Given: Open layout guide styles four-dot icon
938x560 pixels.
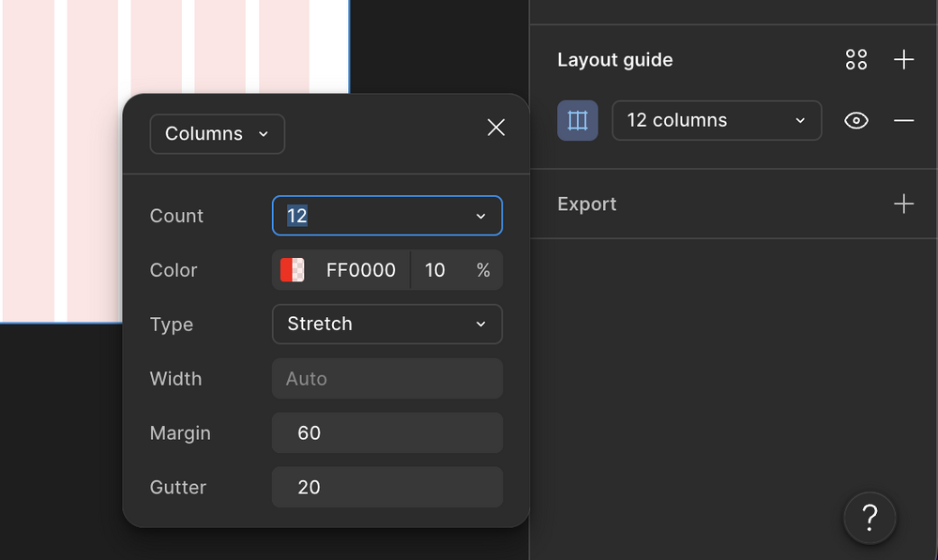Looking at the screenshot, I should point(856,60).
